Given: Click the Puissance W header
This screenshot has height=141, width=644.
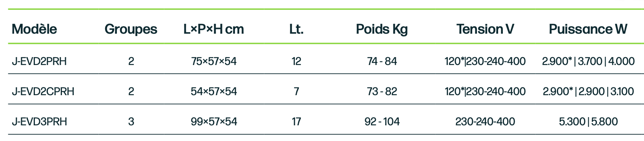Looking at the screenshot, I should (588, 29).
